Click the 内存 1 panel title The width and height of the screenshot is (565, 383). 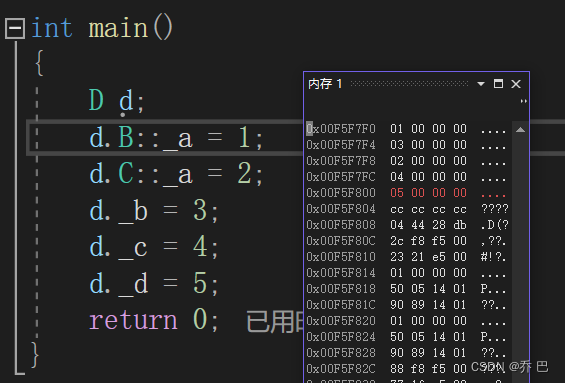325,84
